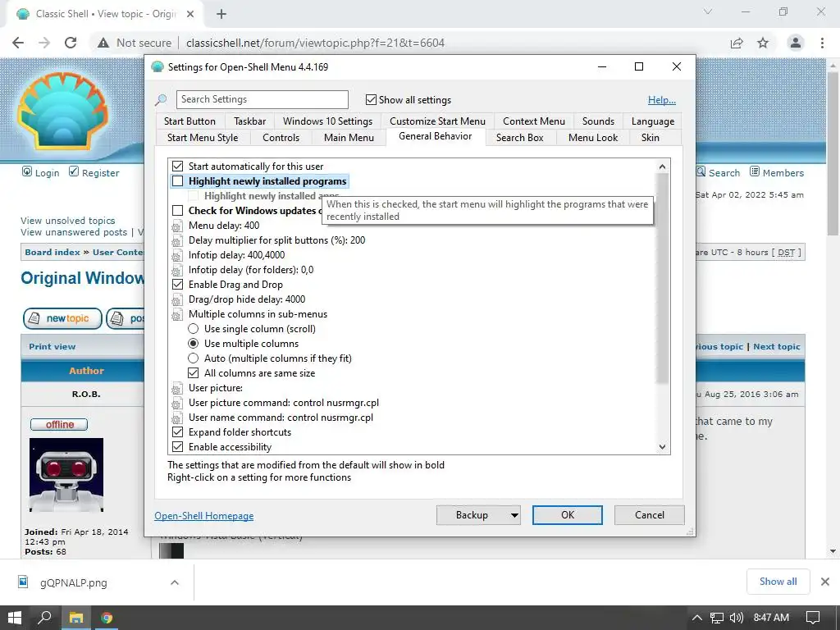Open Next topic link on forum
Viewport: 840px width, 630px height.
pos(777,347)
